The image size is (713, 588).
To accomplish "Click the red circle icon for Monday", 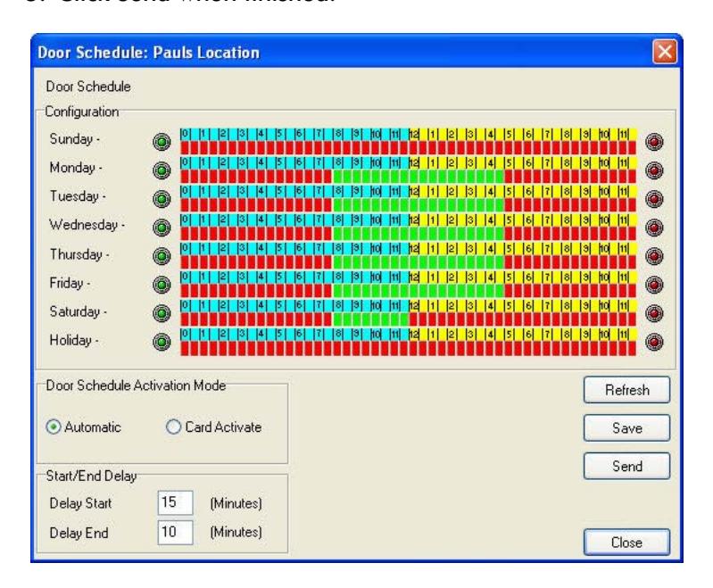I will tap(654, 170).
